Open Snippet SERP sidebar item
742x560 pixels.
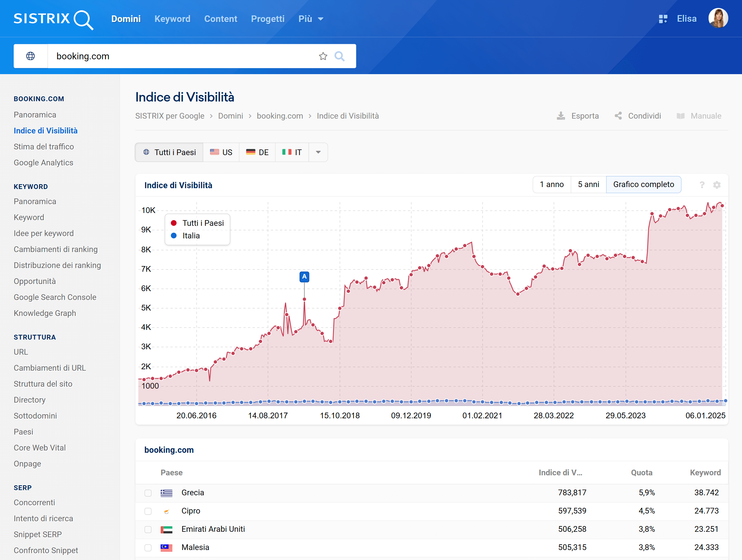point(38,535)
